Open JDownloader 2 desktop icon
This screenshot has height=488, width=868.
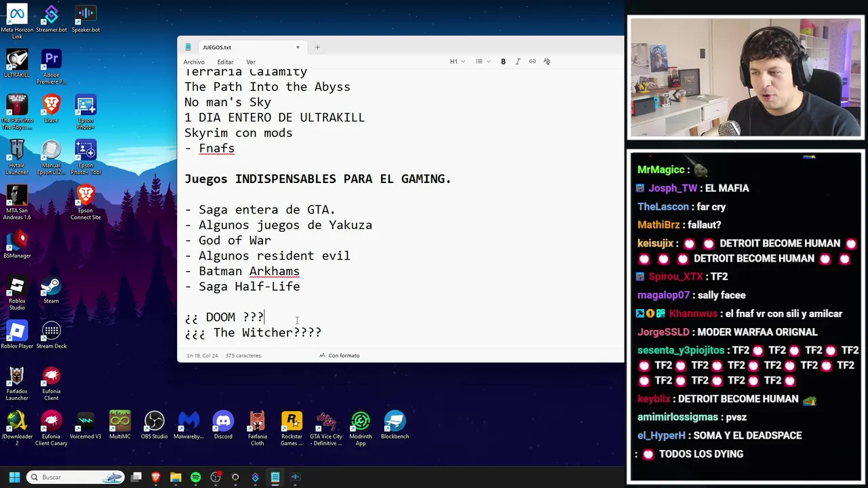tap(17, 428)
